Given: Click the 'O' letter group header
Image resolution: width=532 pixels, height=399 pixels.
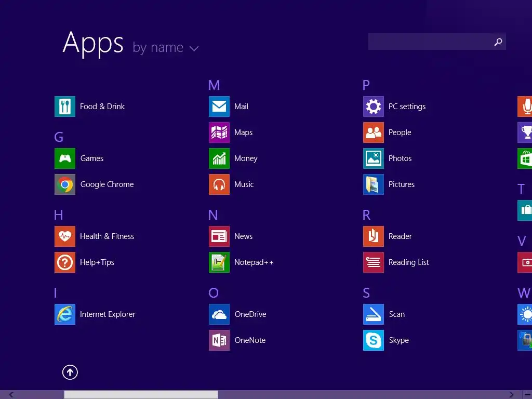Looking at the screenshot, I should (214, 293).
